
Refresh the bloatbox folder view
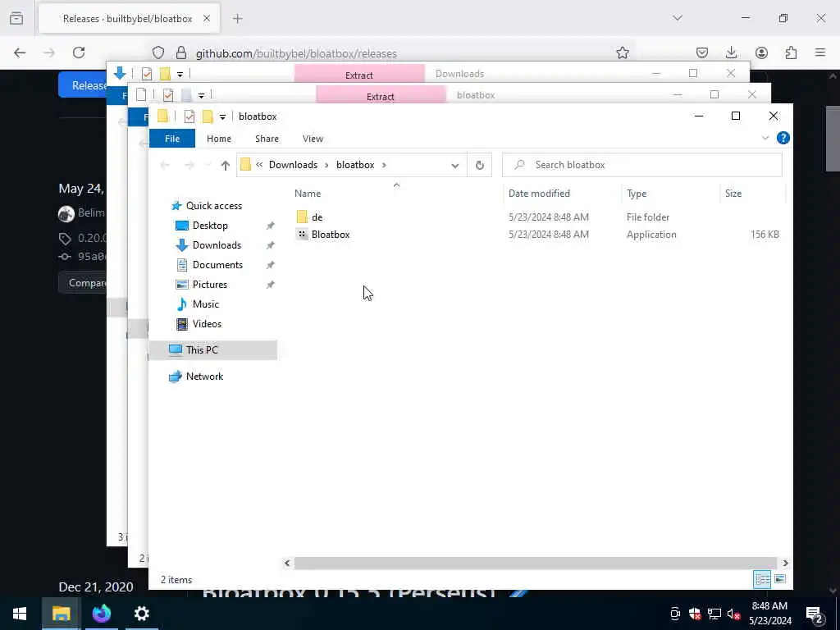(479, 165)
